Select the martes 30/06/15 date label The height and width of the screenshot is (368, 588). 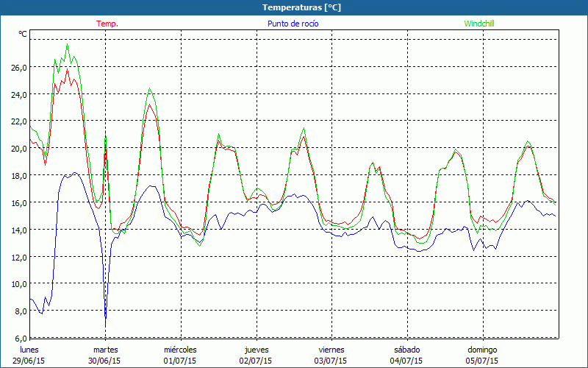[105, 355]
